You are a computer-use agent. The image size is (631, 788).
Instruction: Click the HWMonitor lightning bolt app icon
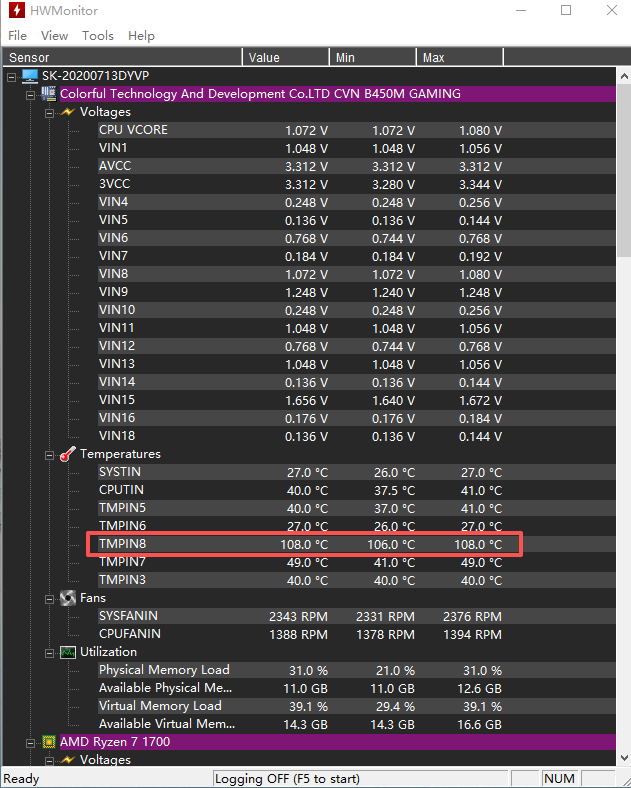17,10
